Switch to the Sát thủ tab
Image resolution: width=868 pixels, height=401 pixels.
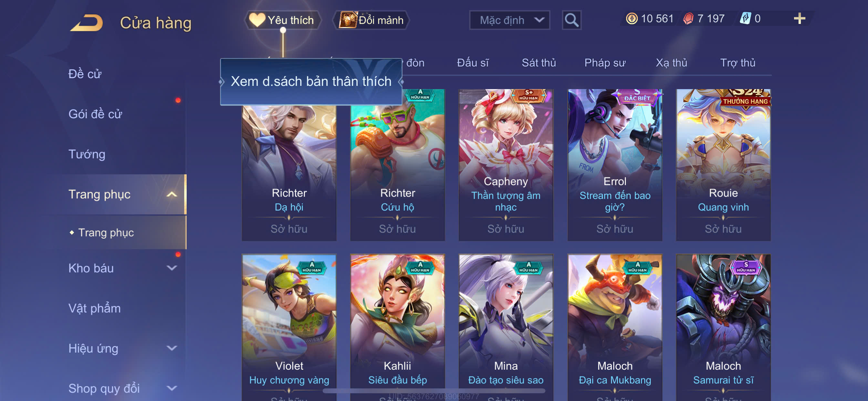coord(538,63)
